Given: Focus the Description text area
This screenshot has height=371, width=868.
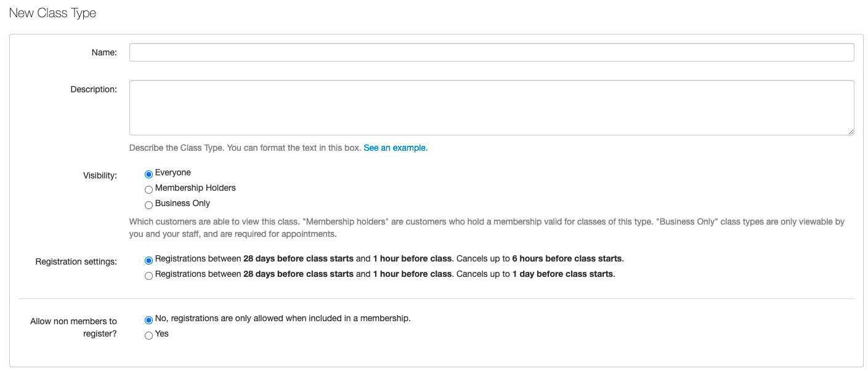Looking at the screenshot, I should tap(491, 107).
